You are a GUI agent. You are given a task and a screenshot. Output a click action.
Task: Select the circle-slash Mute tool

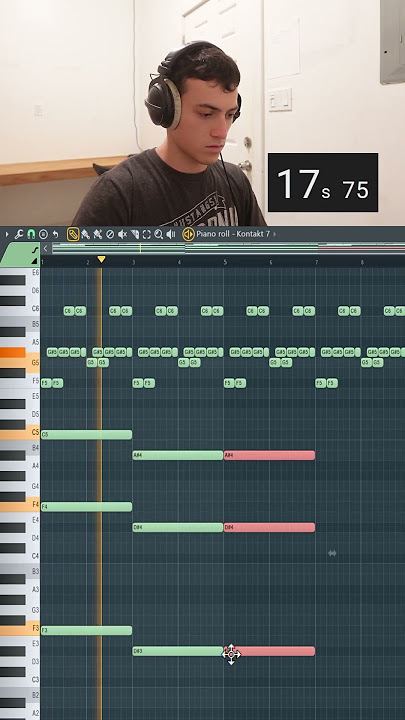point(110,234)
